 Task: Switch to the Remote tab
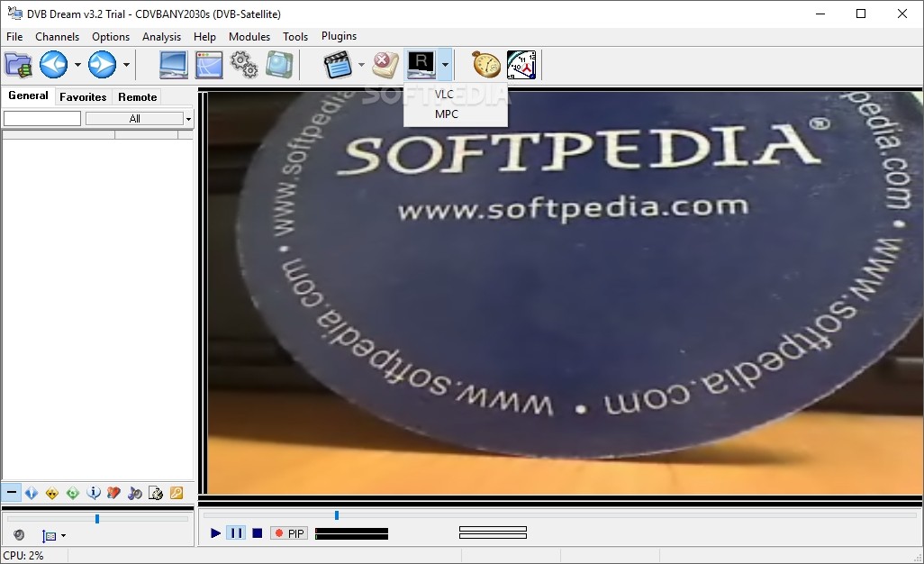(x=137, y=97)
